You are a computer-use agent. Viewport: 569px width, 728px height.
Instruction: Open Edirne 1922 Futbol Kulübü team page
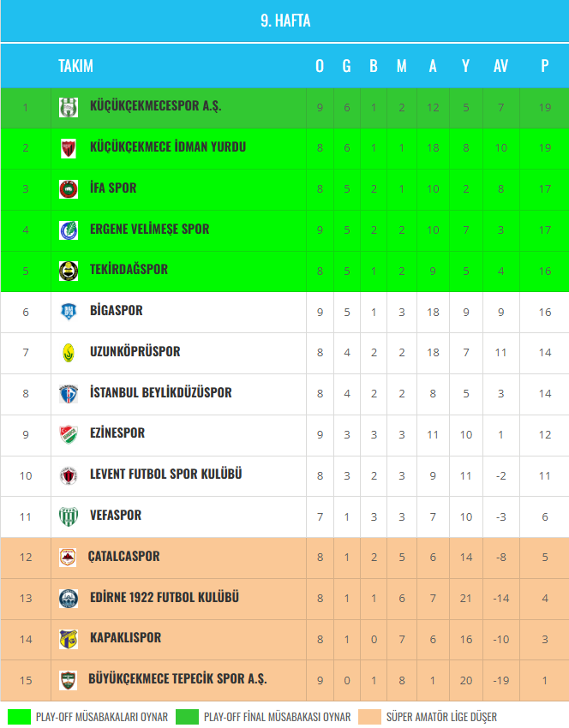click(x=164, y=597)
